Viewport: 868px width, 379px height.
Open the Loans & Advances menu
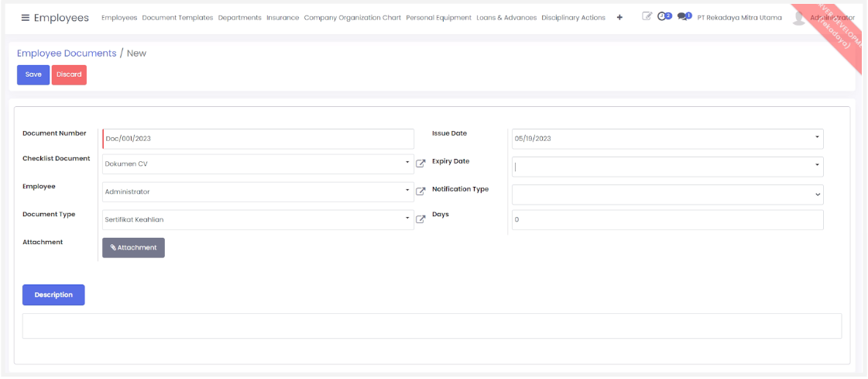tap(506, 18)
